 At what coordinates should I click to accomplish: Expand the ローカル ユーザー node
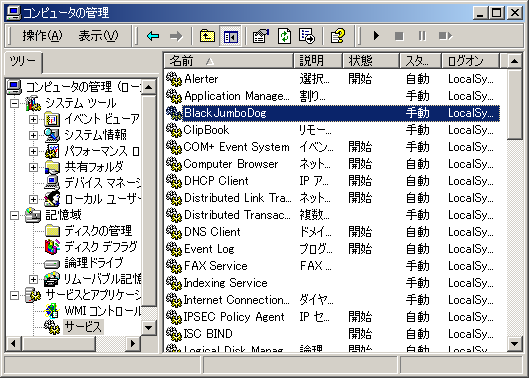(x=33, y=199)
